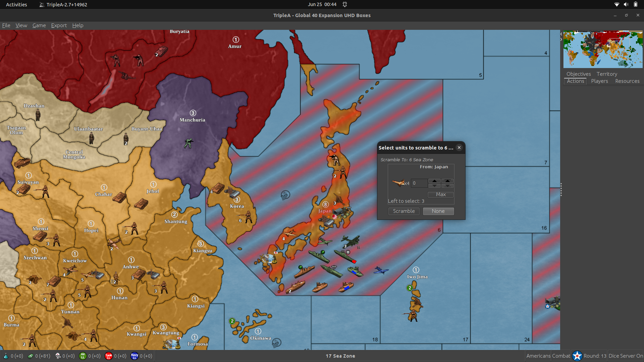Click the battery indicator in system tray
The height and width of the screenshot is (362, 644).
pos(635,4)
